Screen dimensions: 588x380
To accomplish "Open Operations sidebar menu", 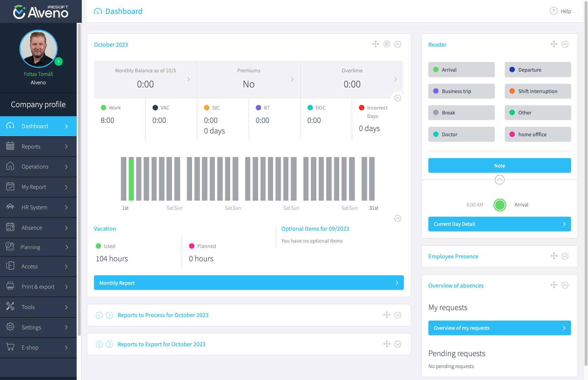I will point(38,167).
